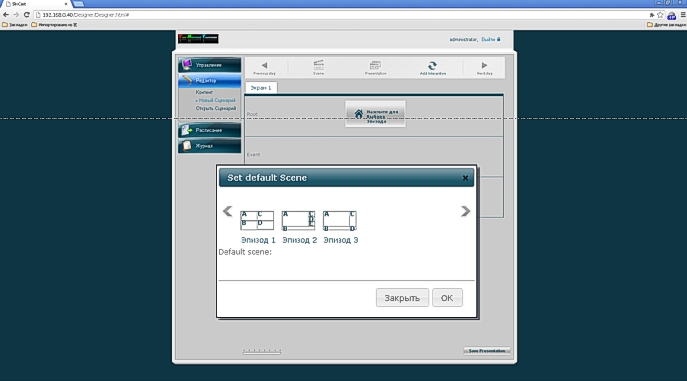The height and width of the screenshot is (381, 687).
Task: Click the Scene clapperboard toolbar icon
Action: 319,65
